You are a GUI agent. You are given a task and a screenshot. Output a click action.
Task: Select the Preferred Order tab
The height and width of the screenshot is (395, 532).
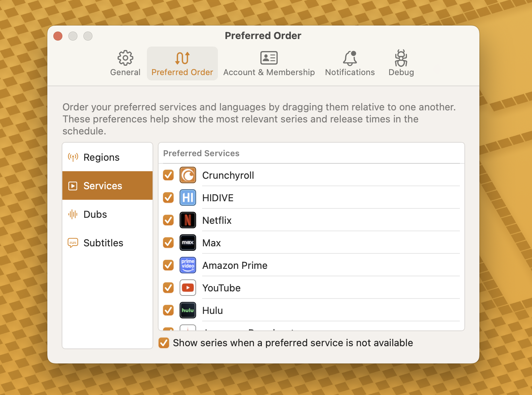click(x=182, y=63)
